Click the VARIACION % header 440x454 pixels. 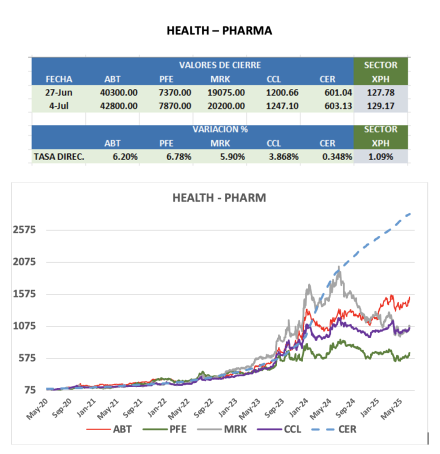click(220, 129)
